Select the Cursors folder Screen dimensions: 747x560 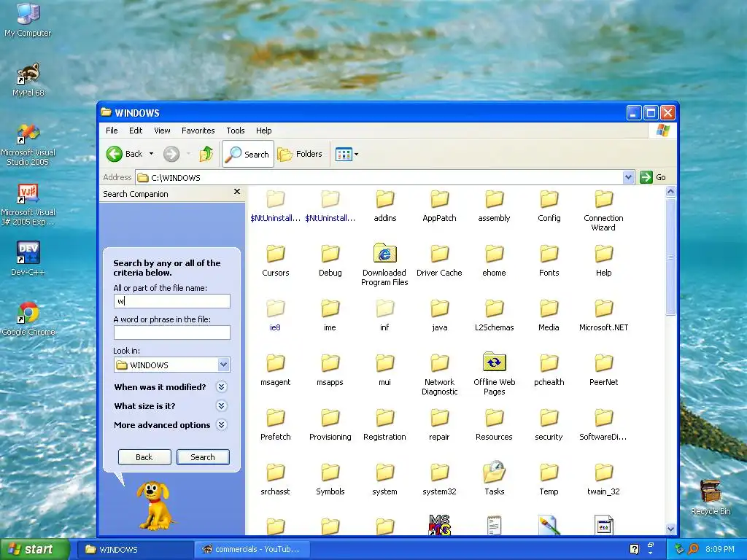point(275,260)
